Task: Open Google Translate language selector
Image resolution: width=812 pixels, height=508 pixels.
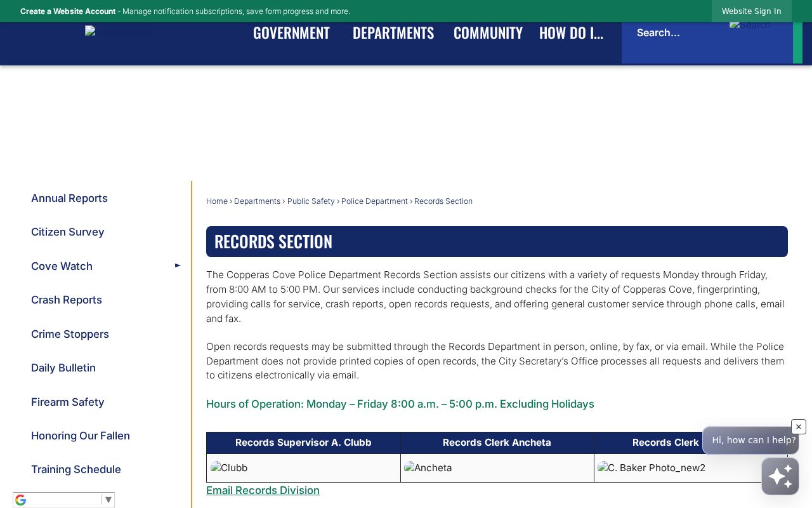Action: (63, 500)
